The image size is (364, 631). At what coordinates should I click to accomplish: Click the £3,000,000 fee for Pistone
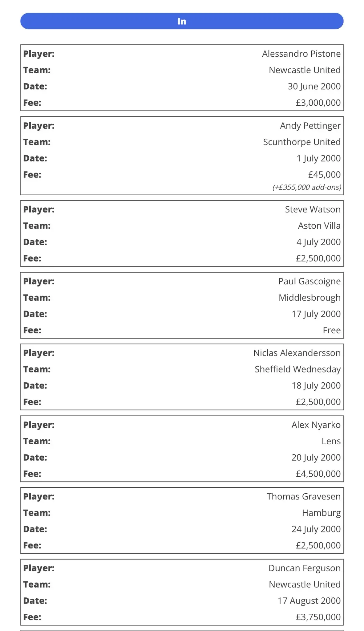click(x=318, y=103)
